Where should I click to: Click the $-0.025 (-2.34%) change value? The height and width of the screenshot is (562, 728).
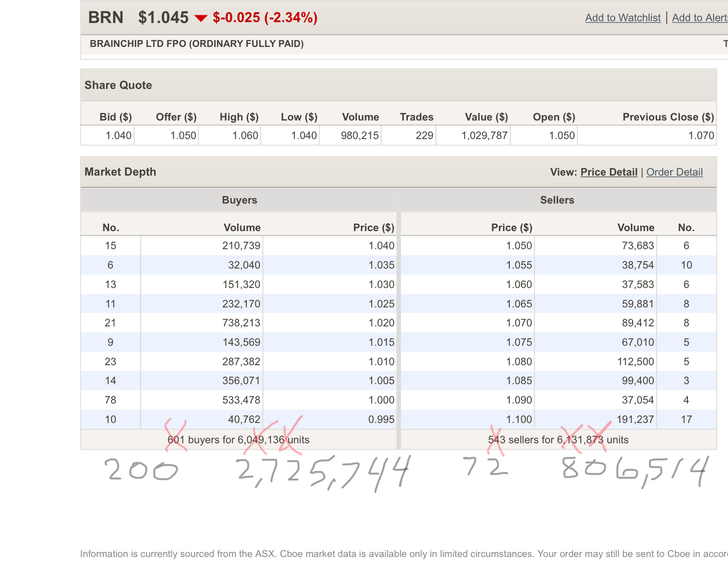[265, 17]
